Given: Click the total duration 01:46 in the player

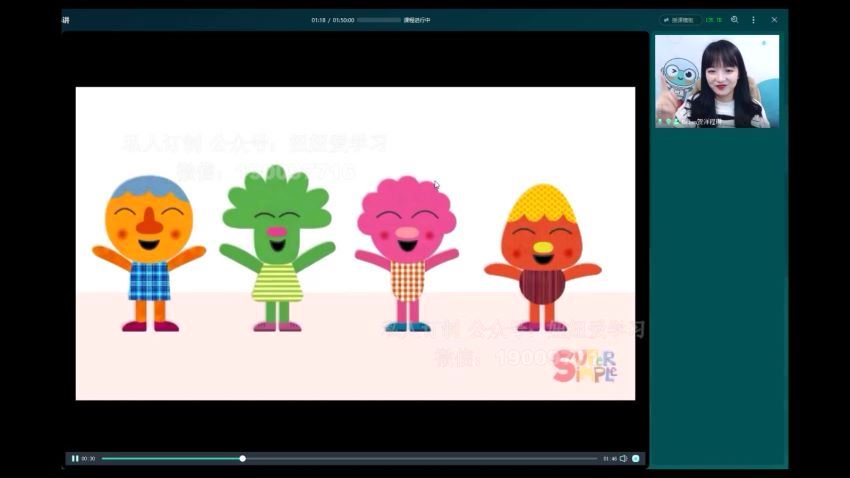Looking at the screenshot, I should 610,458.
